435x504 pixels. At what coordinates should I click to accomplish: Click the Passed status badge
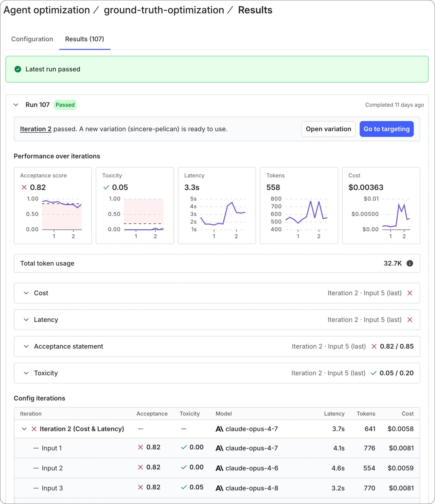tap(65, 105)
